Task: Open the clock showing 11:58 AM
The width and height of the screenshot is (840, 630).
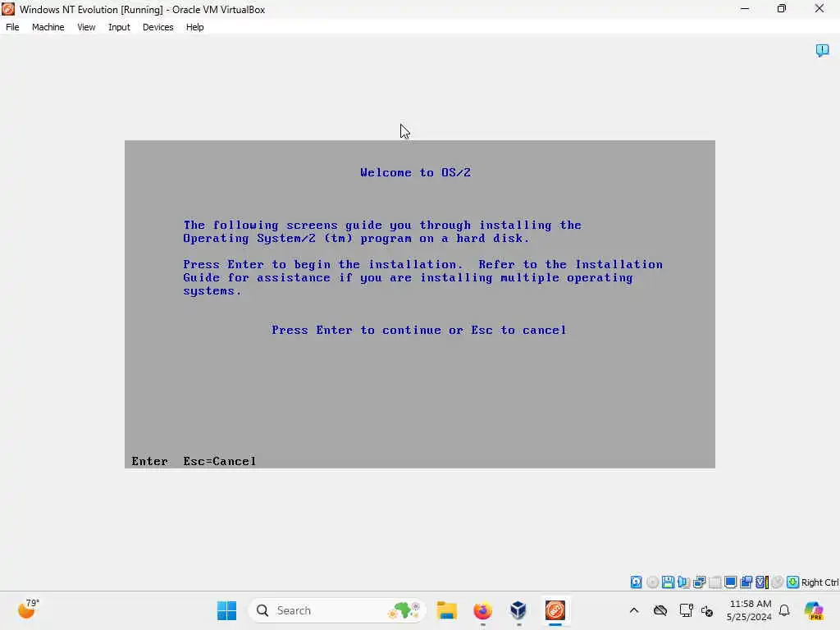Action: 750,610
